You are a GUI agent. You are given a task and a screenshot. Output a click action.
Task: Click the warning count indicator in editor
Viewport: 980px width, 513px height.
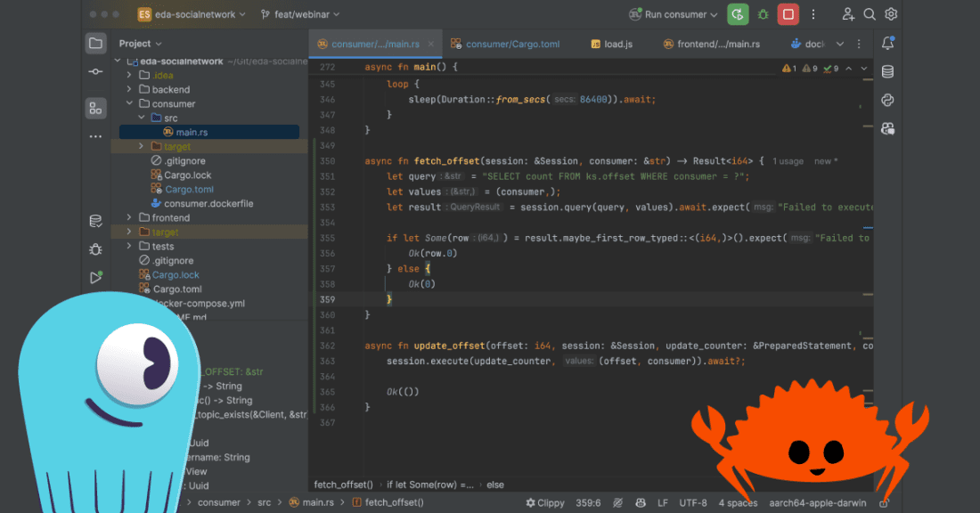point(788,68)
